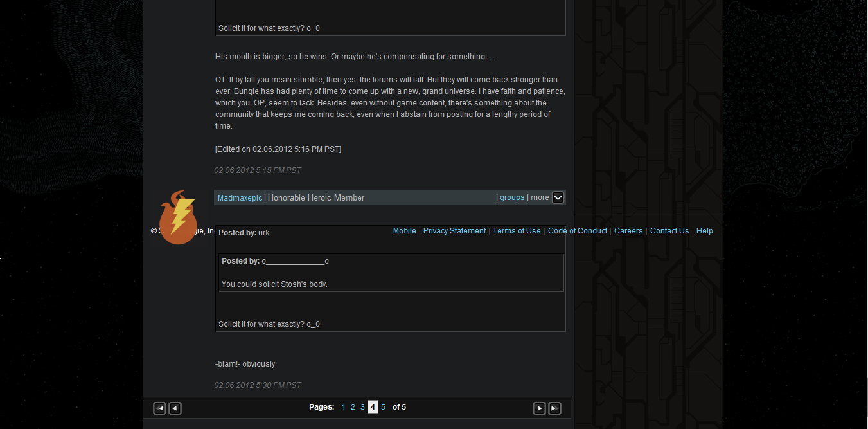Open the Contact Us link
The image size is (868, 429).
click(669, 231)
